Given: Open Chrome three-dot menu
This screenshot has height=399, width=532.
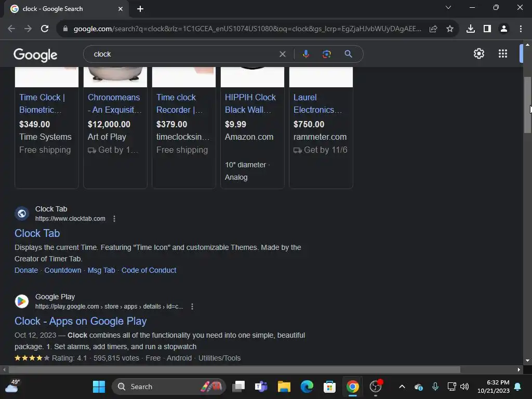Looking at the screenshot, I should pos(521,29).
